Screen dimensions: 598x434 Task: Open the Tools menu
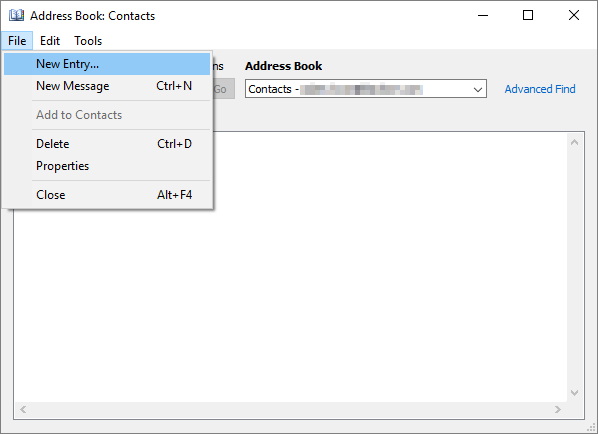[88, 40]
